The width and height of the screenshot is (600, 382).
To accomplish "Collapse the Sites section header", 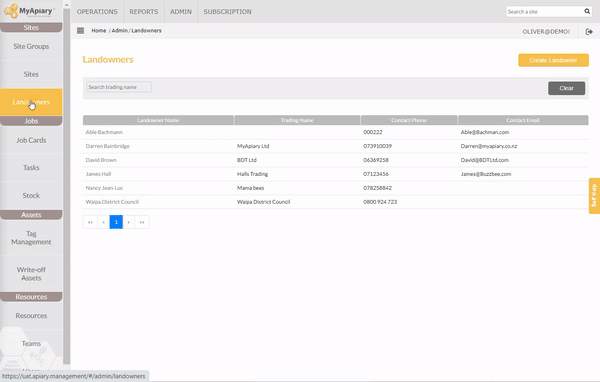I will [x=31, y=28].
